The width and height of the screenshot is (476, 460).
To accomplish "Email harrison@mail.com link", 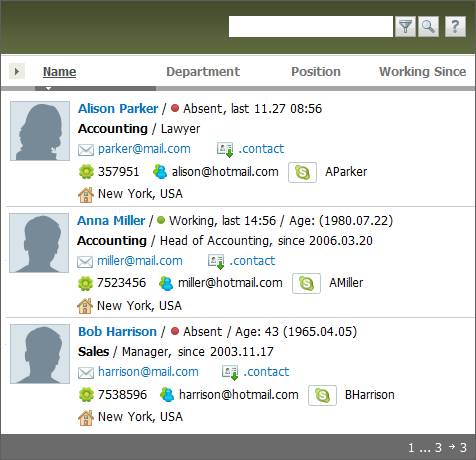I will (148, 372).
